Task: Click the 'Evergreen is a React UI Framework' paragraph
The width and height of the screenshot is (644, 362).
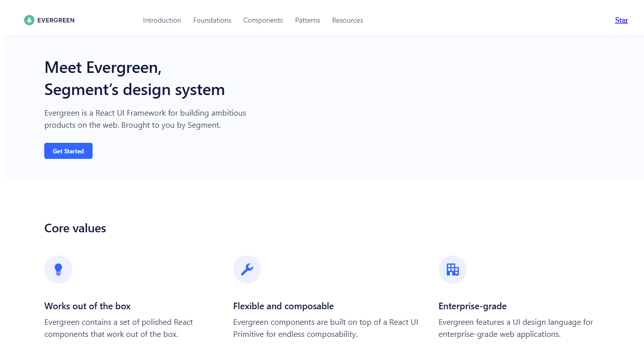Action: point(145,119)
